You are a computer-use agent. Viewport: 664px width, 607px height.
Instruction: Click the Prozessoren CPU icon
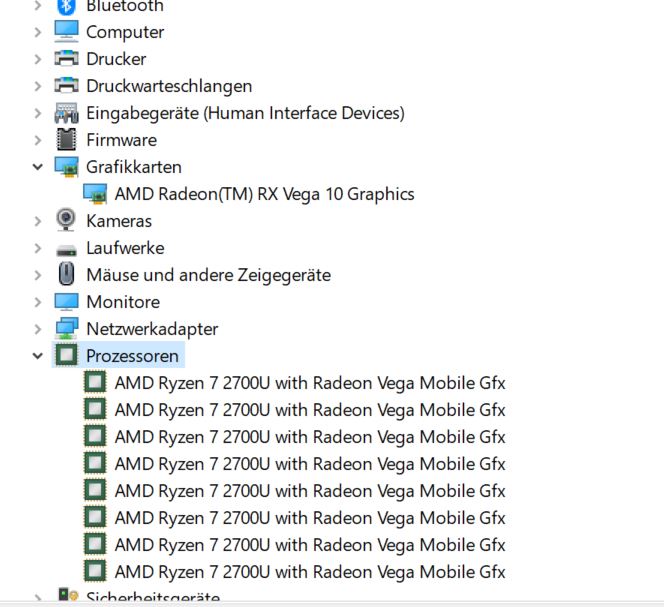[66, 355]
